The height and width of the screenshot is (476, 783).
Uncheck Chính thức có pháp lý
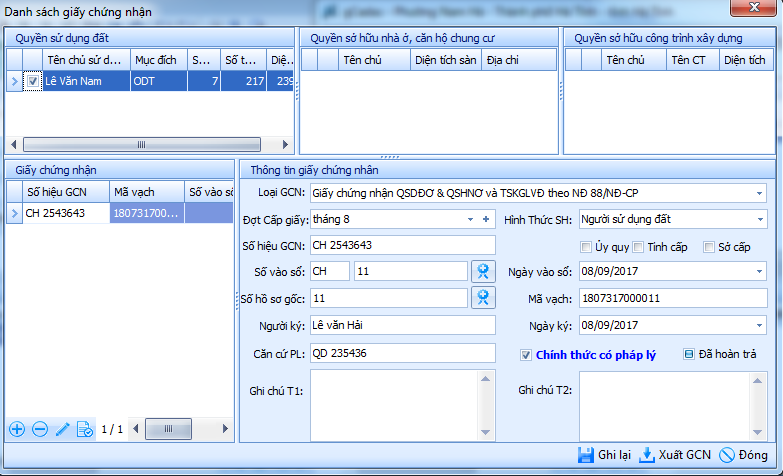pos(526,354)
